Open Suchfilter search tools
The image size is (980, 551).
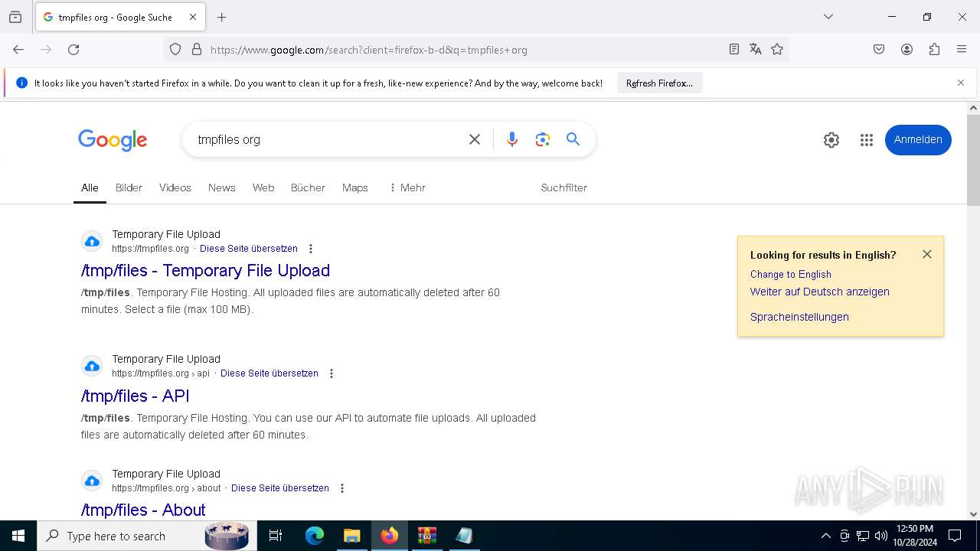pos(564,187)
